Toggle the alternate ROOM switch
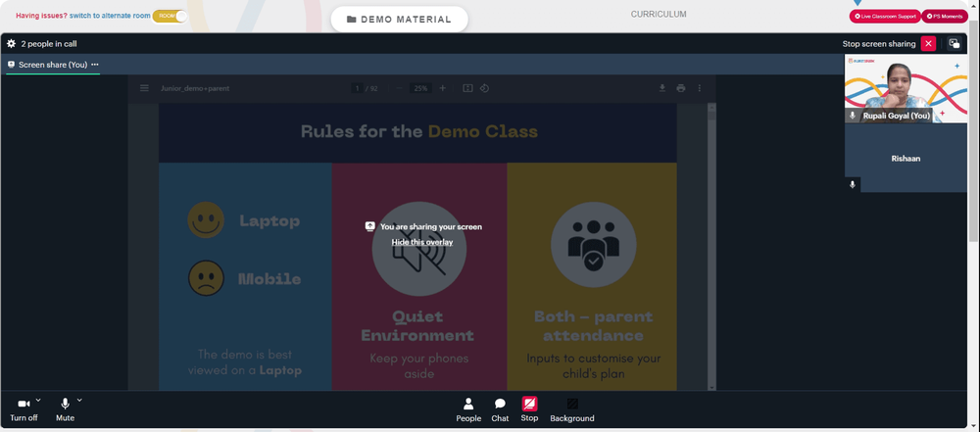The image size is (980, 432). point(170,17)
